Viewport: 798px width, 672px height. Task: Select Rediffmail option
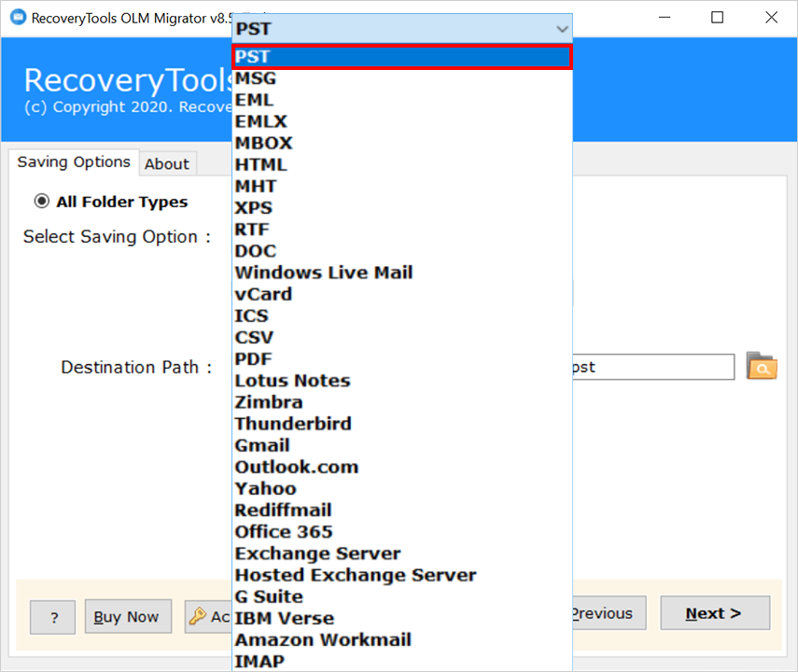coord(402,511)
